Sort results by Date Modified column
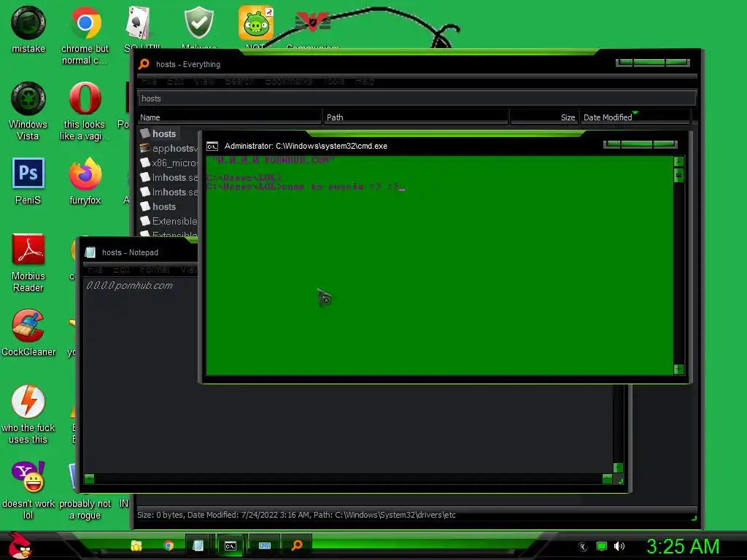Viewport: 747px width, 560px height. point(635,117)
